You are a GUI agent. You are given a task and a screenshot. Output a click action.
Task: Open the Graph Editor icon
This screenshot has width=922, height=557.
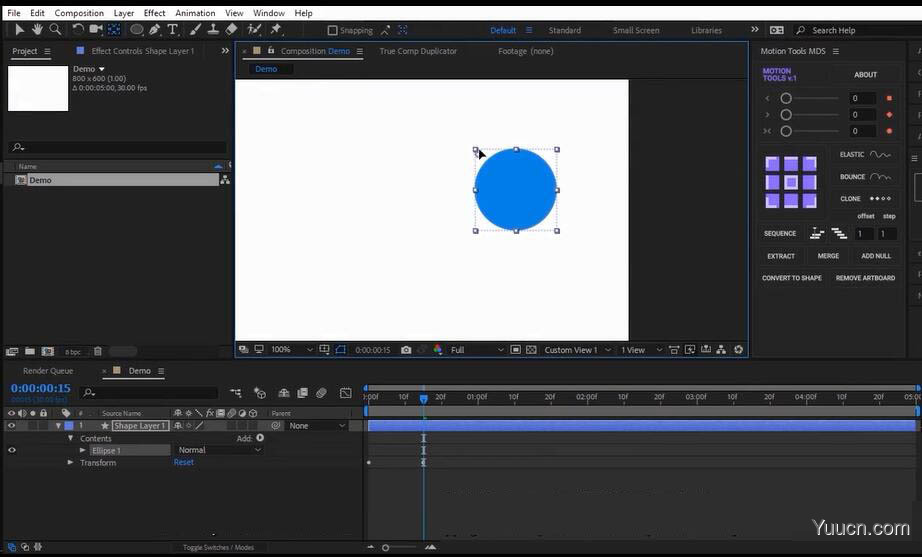[346, 393]
